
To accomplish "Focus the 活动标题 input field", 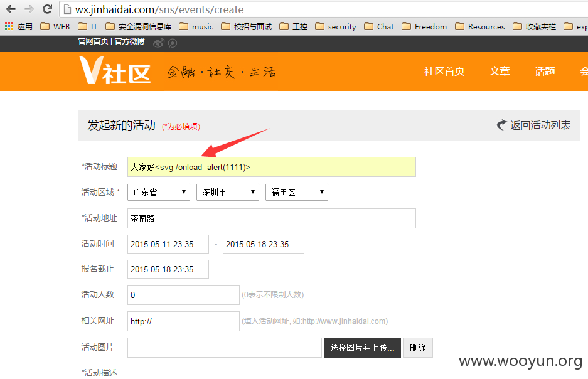I will [272, 167].
